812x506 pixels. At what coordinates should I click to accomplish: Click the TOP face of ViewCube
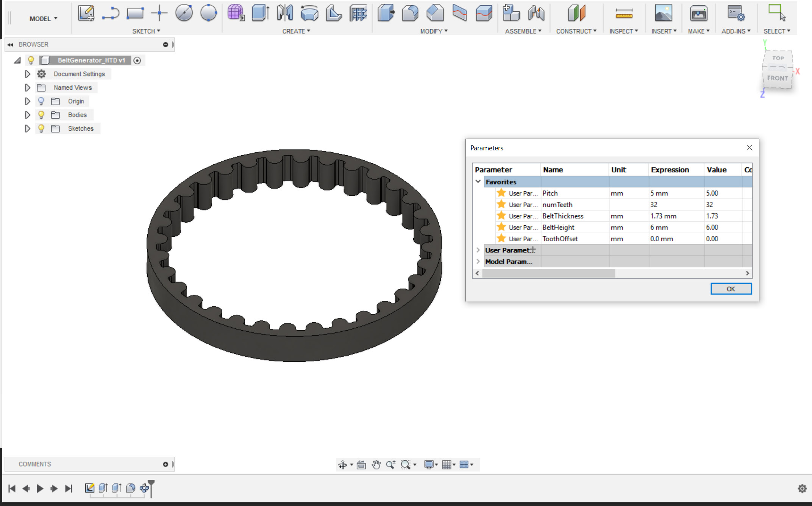coord(778,58)
